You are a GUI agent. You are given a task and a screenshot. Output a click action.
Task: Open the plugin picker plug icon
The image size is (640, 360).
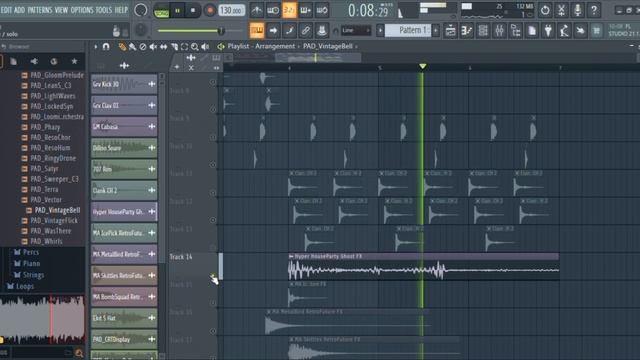point(548,31)
